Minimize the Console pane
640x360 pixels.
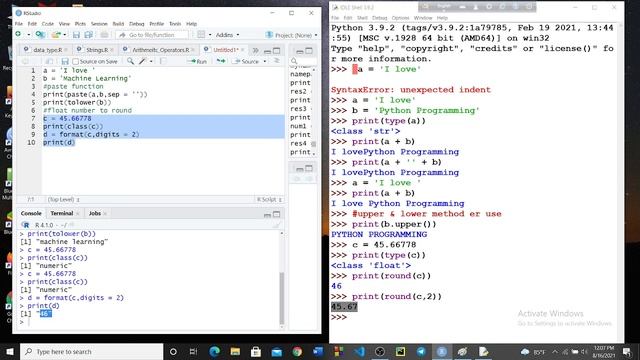[x=267, y=215]
